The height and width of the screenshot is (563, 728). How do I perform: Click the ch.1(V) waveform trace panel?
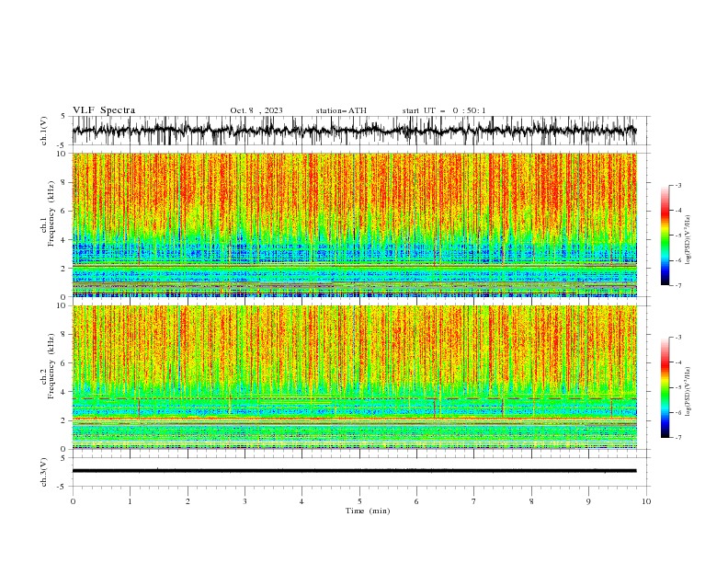click(361, 131)
